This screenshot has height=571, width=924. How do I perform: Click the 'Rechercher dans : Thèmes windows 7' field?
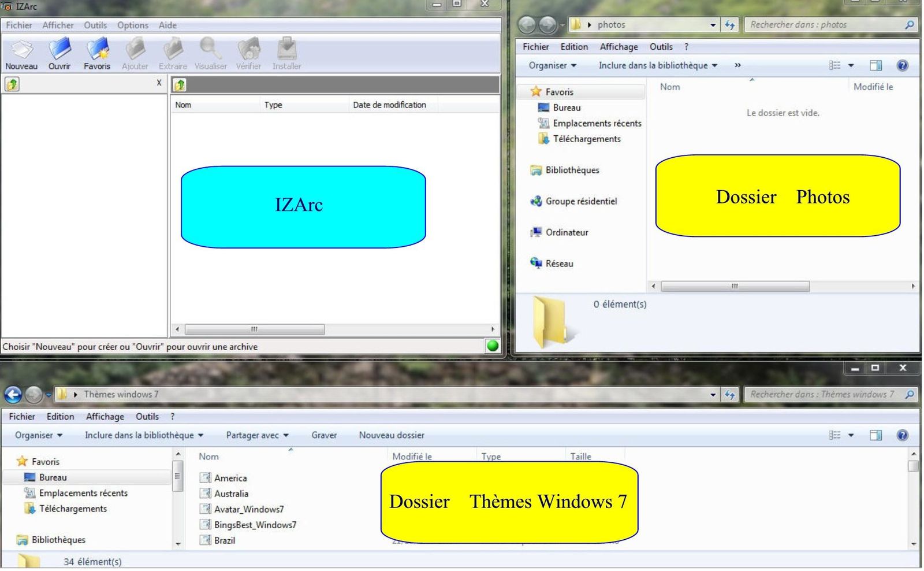point(831,394)
